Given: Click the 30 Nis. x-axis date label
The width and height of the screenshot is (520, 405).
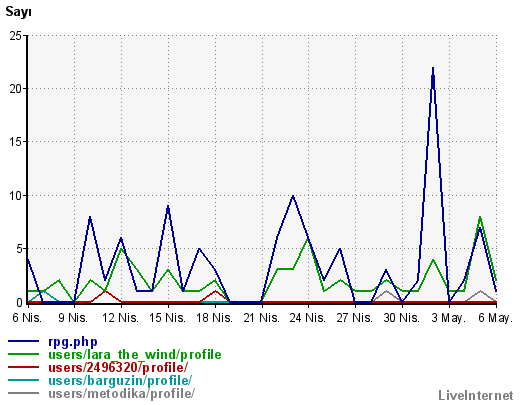Looking at the screenshot, I should click(402, 318).
